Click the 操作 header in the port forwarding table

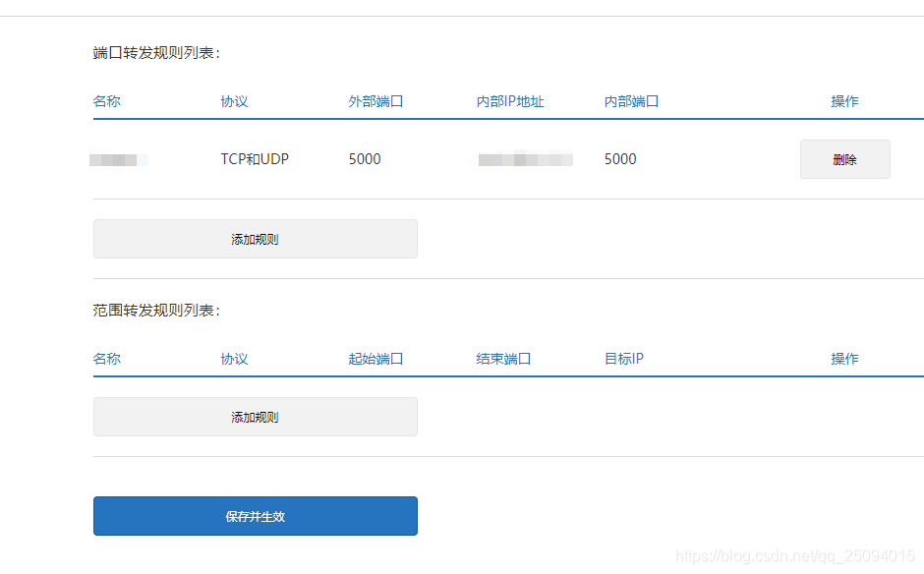(844, 101)
